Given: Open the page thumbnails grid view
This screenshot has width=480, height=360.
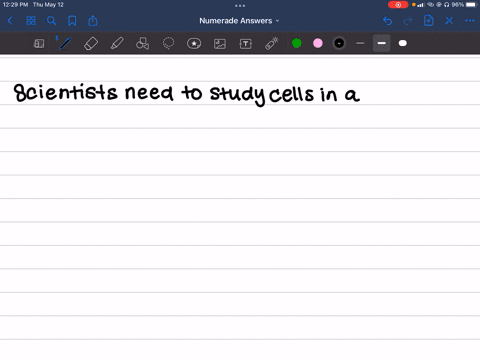Looking at the screenshot, I should pos(31,21).
